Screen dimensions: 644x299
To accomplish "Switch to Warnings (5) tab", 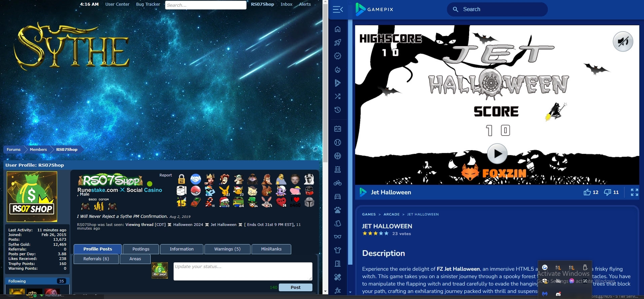I will coord(227,249).
